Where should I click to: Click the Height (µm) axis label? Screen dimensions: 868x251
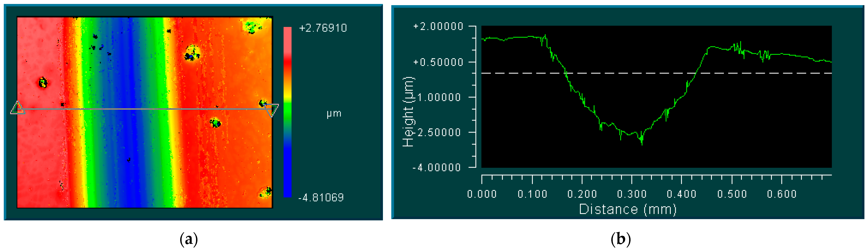(x=408, y=112)
